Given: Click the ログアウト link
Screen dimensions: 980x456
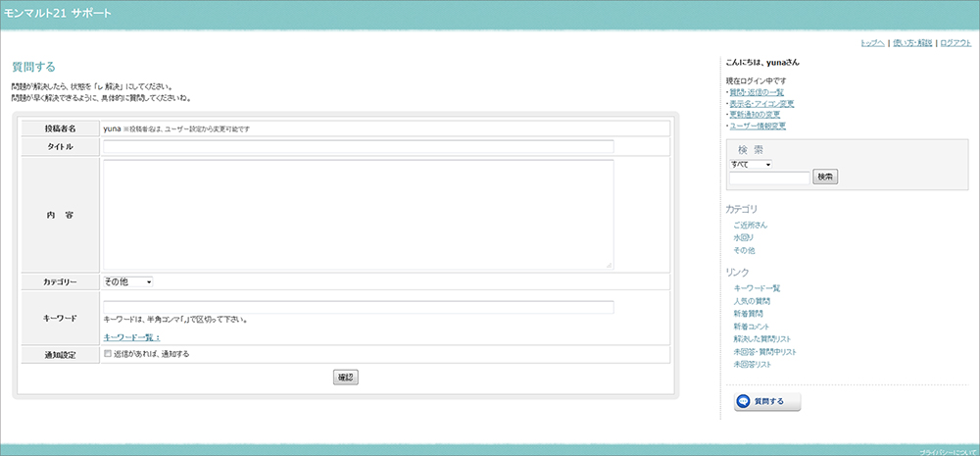Looking at the screenshot, I should (955, 43).
